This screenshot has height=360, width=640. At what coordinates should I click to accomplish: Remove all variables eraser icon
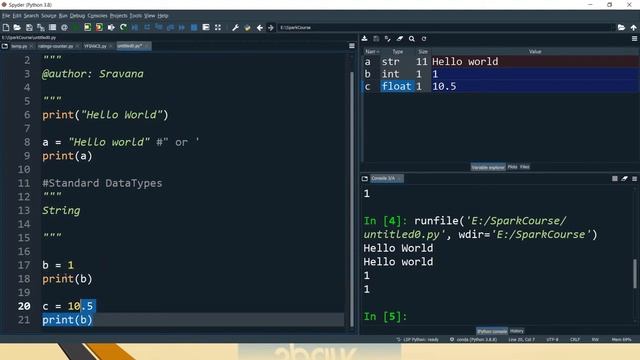tap(400, 38)
